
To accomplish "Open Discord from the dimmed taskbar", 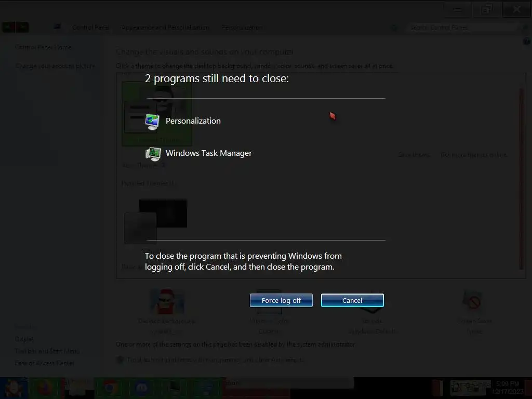I will pyautogui.click(x=141, y=388).
